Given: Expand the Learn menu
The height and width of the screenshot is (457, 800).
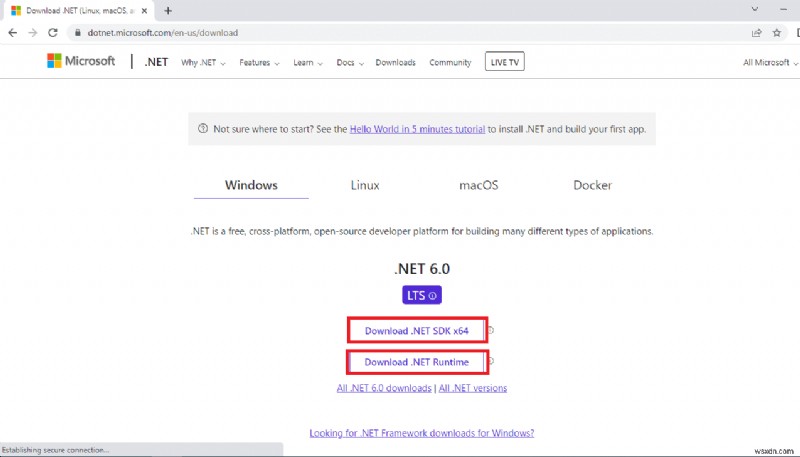Looking at the screenshot, I should pos(308,63).
